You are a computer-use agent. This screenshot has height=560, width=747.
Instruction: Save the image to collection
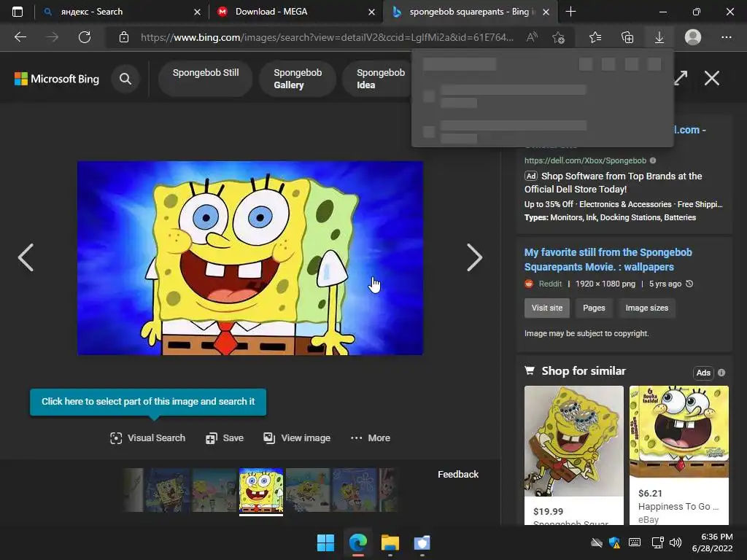[x=225, y=438]
